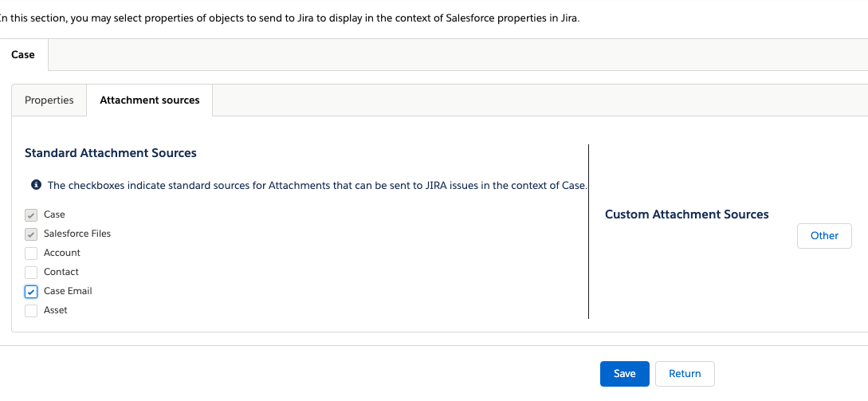The image size is (868, 401).
Task: Toggle the disabled Case attachment source checkbox
Action: [x=31, y=214]
